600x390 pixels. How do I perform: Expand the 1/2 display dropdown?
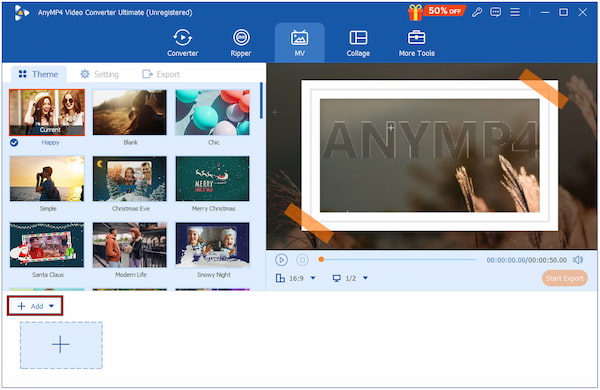365,278
